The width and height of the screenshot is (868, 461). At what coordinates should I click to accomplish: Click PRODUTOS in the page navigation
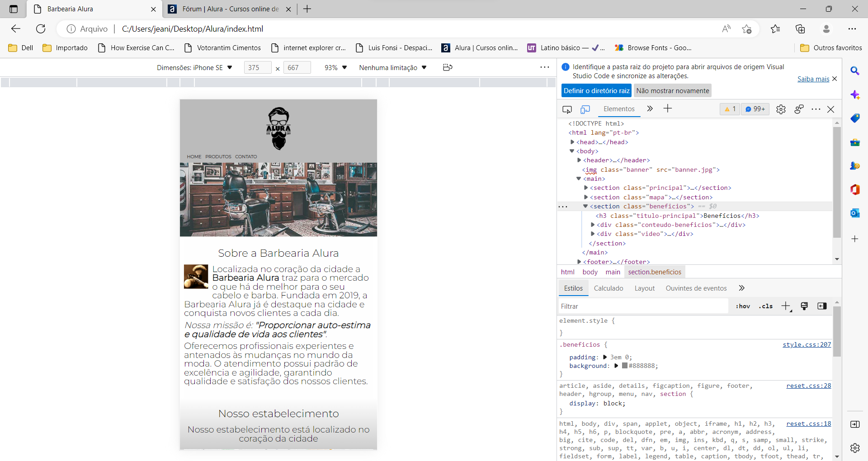coord(218,157)
